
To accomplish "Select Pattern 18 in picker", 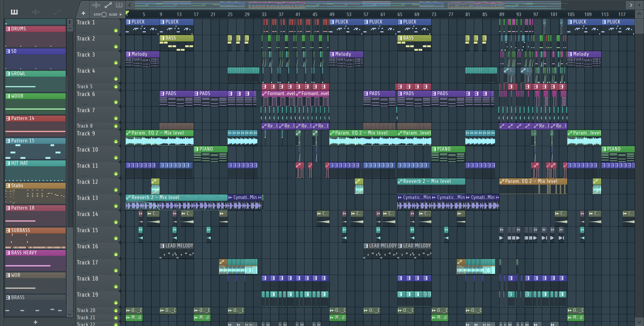I will point(36,216).
